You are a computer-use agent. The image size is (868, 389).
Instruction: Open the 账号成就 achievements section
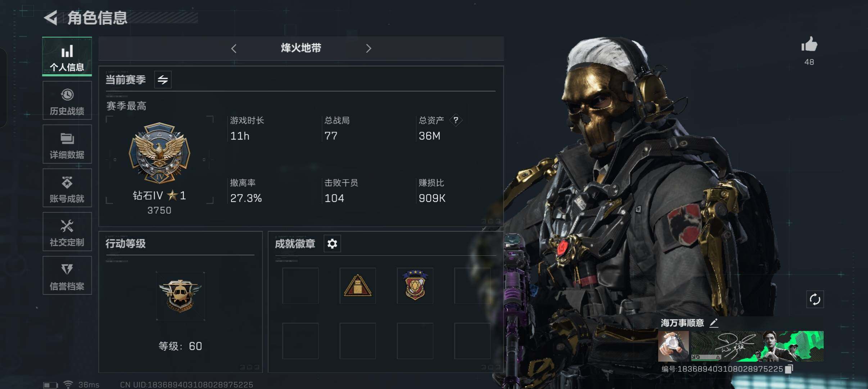(x=67, y=188)
